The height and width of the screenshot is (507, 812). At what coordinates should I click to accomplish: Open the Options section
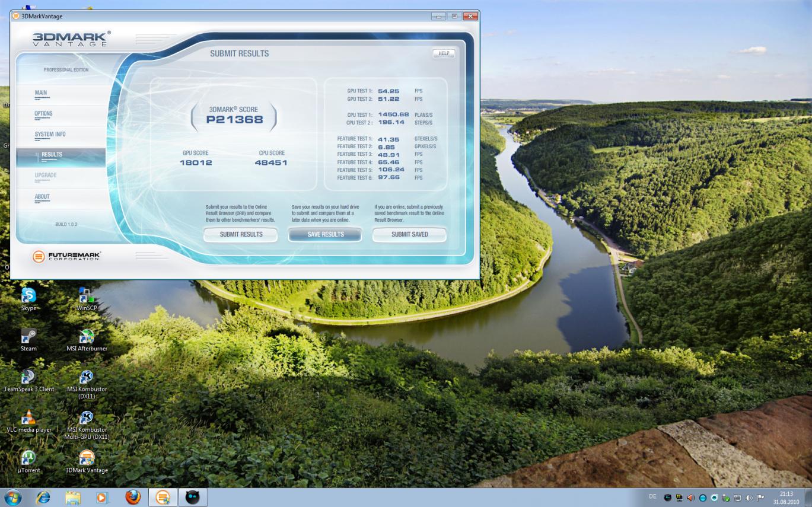click(x=43, y=113)
